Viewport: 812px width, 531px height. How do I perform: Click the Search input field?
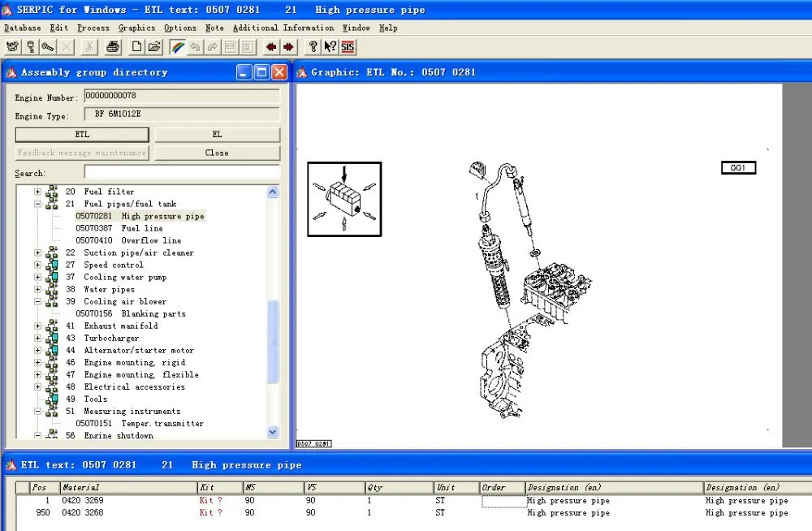coord(182,172)
